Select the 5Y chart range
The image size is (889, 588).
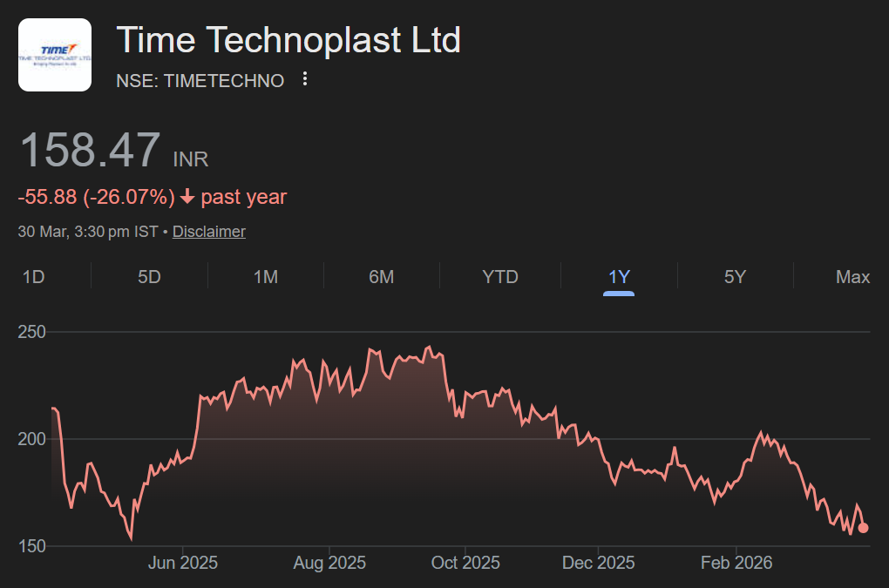coord(736,276)
